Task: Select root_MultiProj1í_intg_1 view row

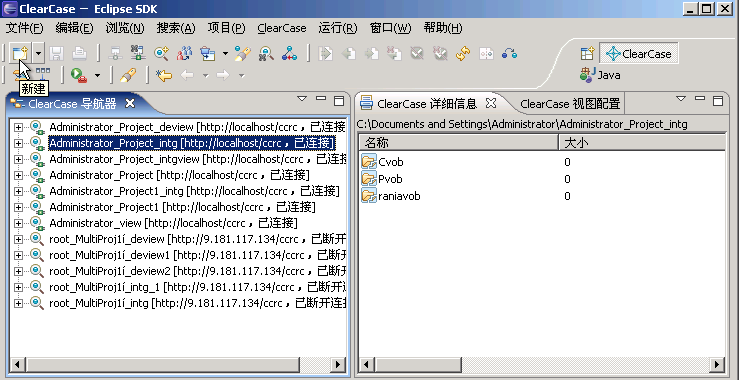Action: tap(197, 287)
